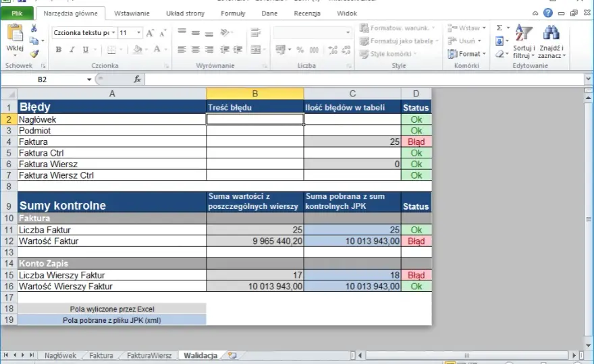The height and width of the screenshot is (364, 594).
Task: Open Sortuj i filtruj menu
Action: [x=524, y=42]
